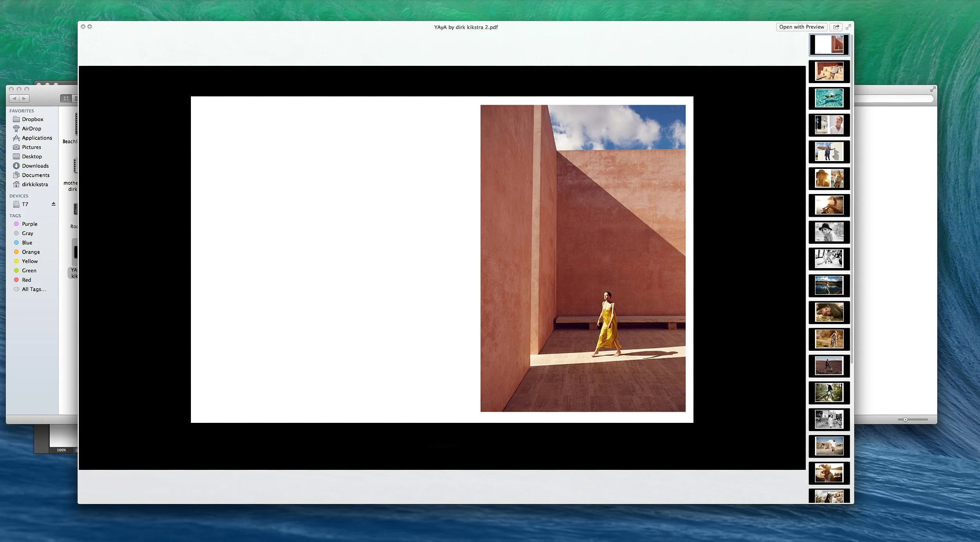Filter by Red tag
Screen dimensions: 980x542
coord(26,280)
